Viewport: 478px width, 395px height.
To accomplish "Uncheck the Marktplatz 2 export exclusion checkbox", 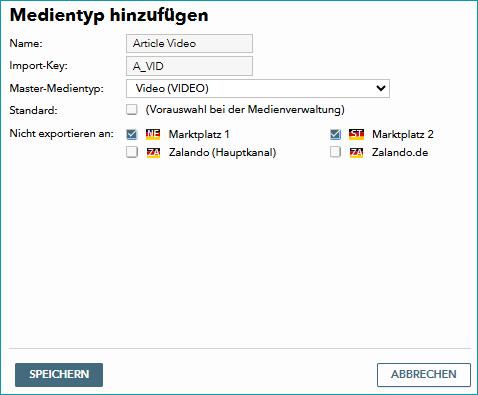I will 335,134.
